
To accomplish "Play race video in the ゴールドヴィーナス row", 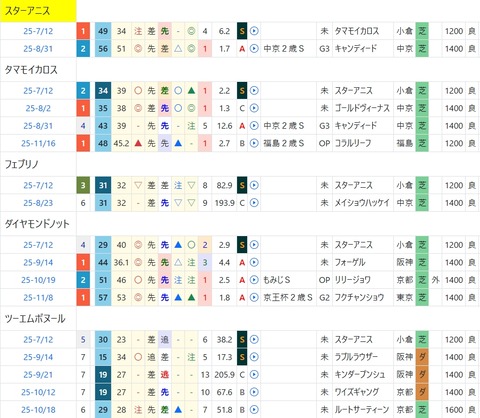I will pos(254,108).
